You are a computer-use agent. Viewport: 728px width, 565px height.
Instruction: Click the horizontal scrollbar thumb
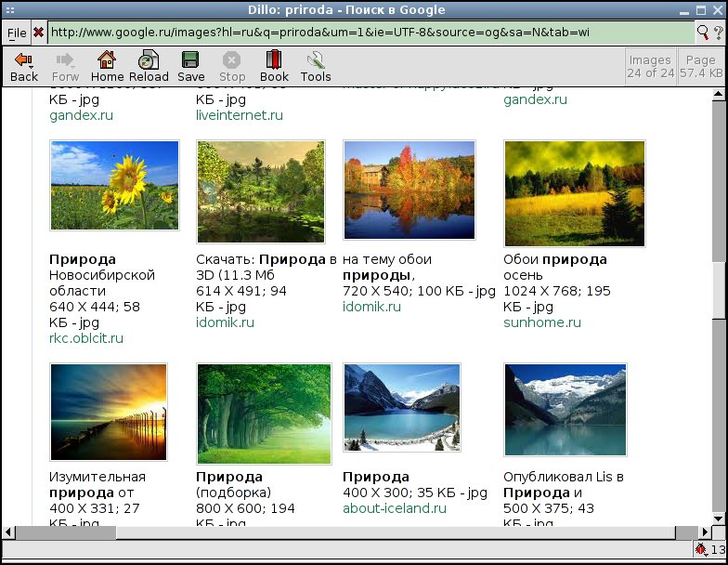click(396, 532)
